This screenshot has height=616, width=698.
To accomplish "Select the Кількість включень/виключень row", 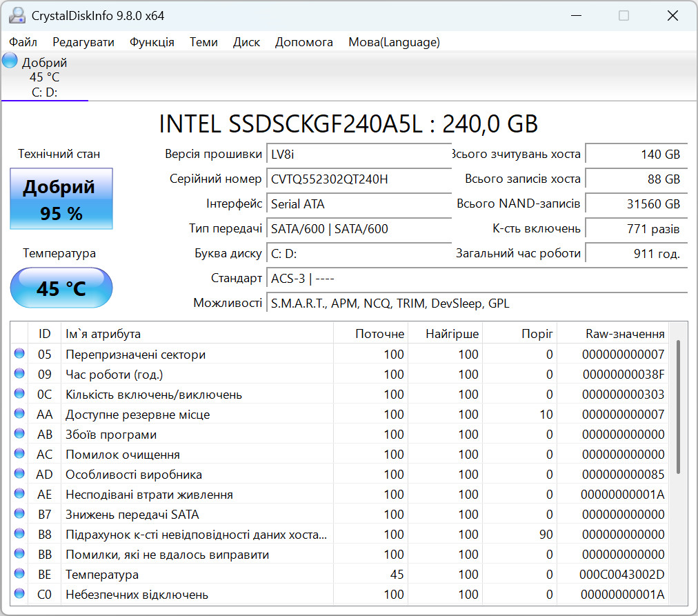I will (x=341, y=395).
